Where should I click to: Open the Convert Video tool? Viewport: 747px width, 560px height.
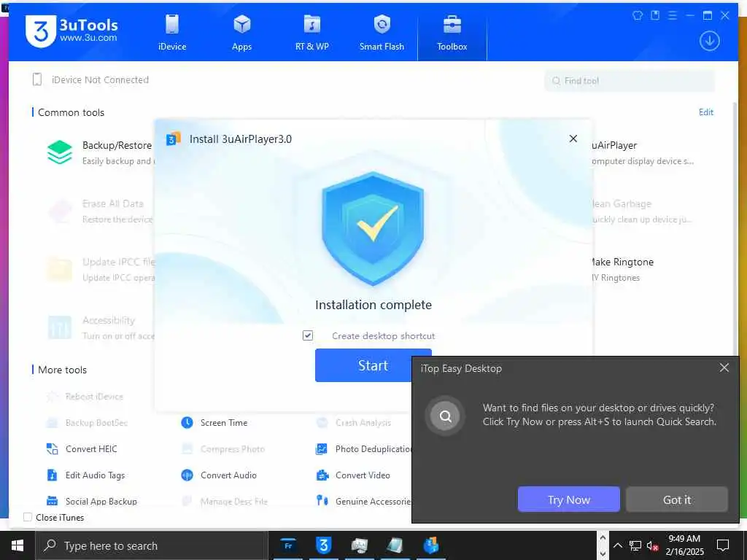point(353,475)
